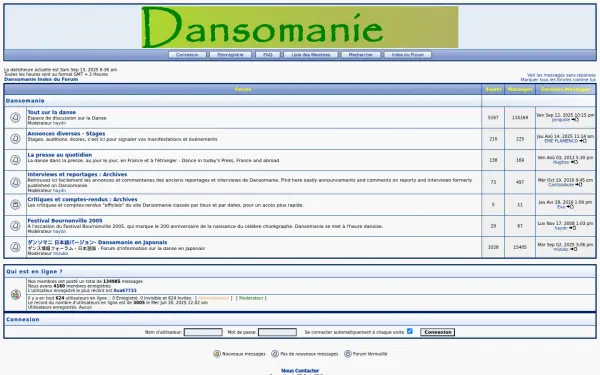This screenshot has height=375, width=600.
Task: Open latest post icon in Interviews et reportages row
Action: [578, 185]
